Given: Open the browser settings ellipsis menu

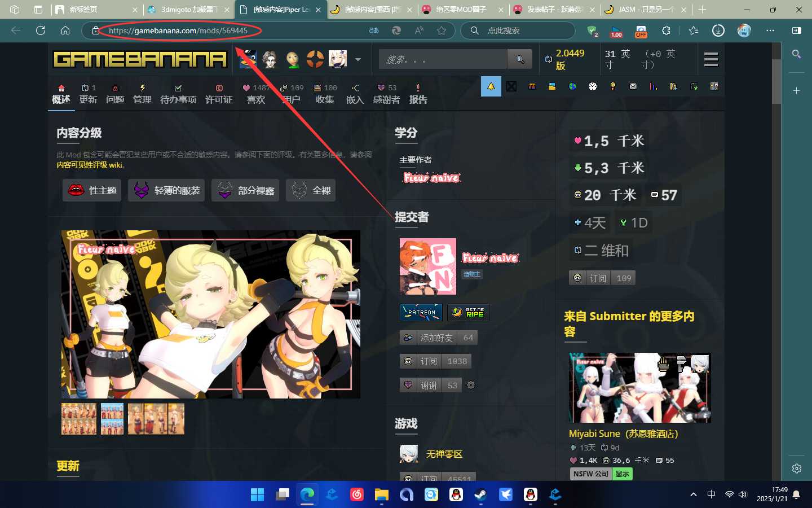Looking at the screenshot, I should click(x=770, y=31).
